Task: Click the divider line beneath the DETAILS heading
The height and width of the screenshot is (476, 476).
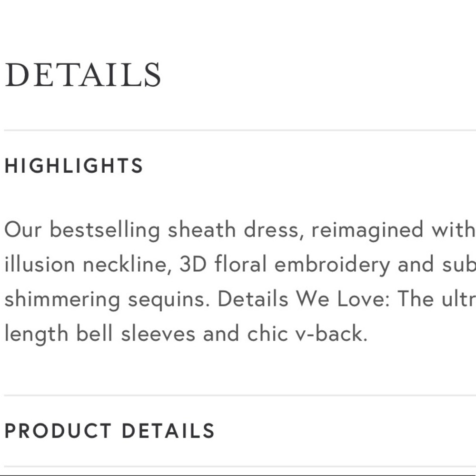Action: pyautogui.click(x=240, y=130)
